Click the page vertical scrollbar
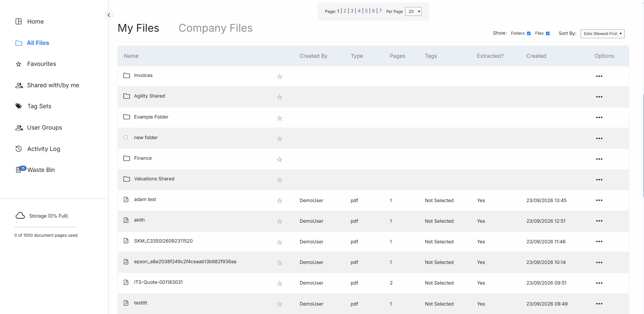 click(x=643, y=145)
